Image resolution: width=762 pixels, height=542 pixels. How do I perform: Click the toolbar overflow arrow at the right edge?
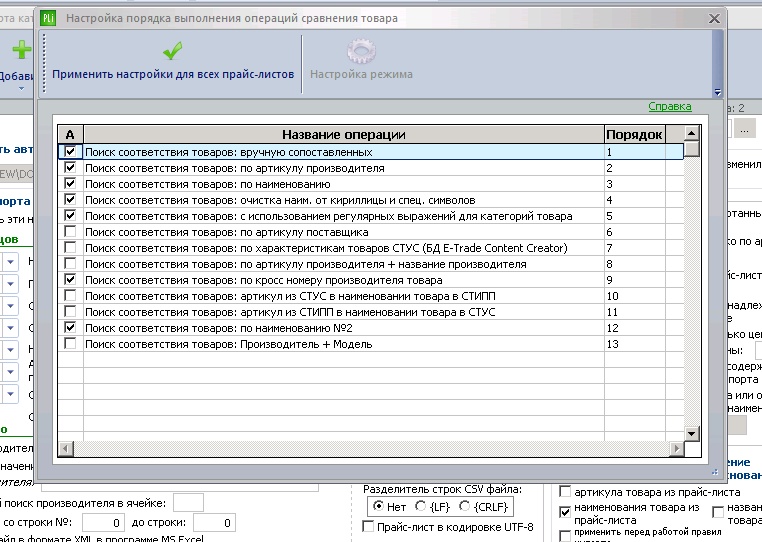pos(718,92)
